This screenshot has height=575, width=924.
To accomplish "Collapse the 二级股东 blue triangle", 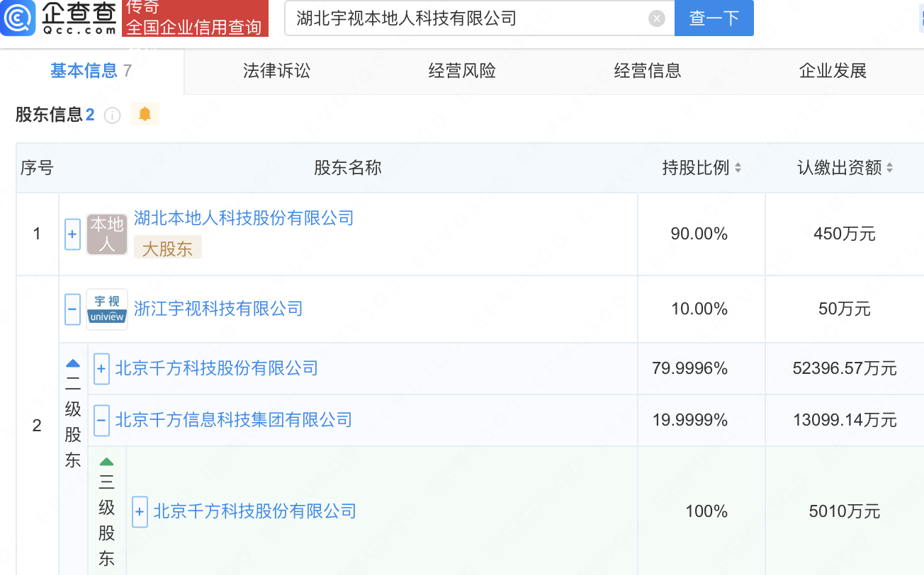I will point(73,364).
